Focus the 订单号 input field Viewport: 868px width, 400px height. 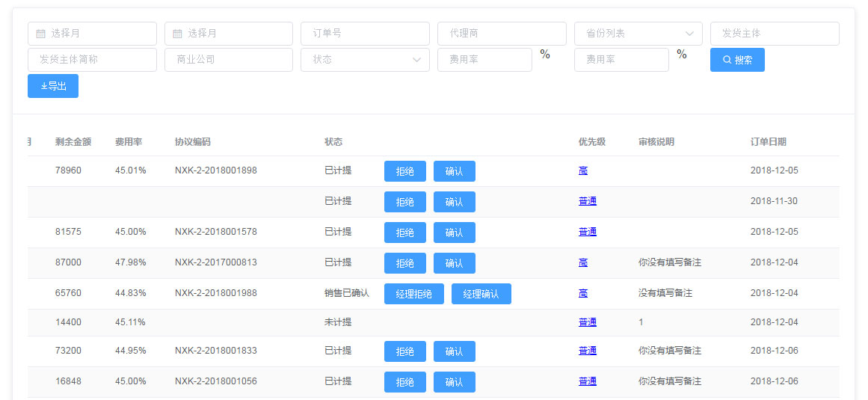(x=365, y=34)
